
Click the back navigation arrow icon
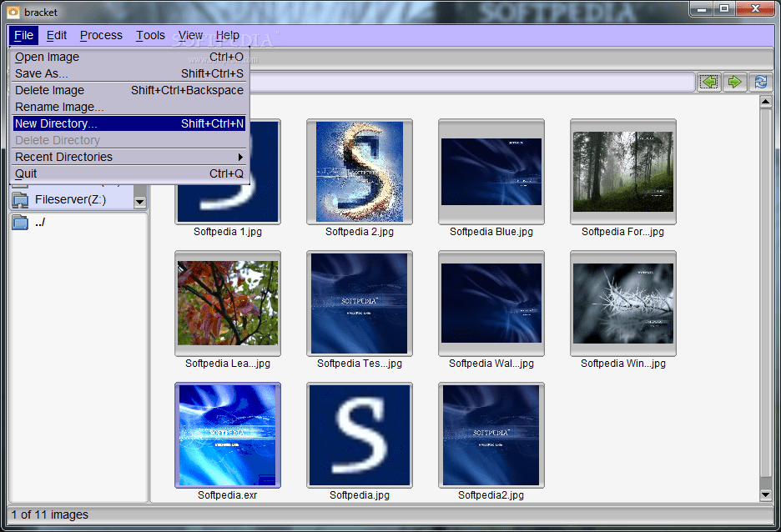(x=709, y=82)
